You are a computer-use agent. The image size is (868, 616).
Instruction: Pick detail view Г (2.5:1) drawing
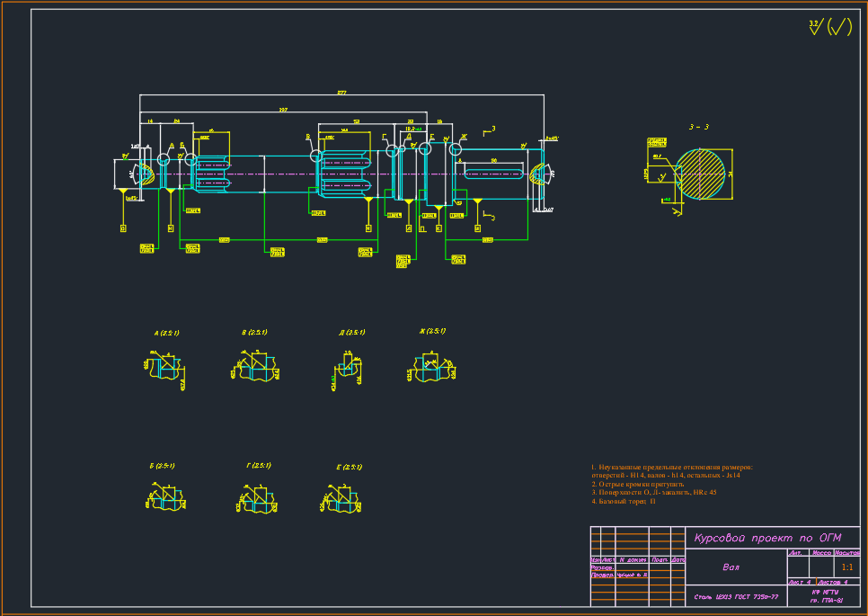coord(258,497)
